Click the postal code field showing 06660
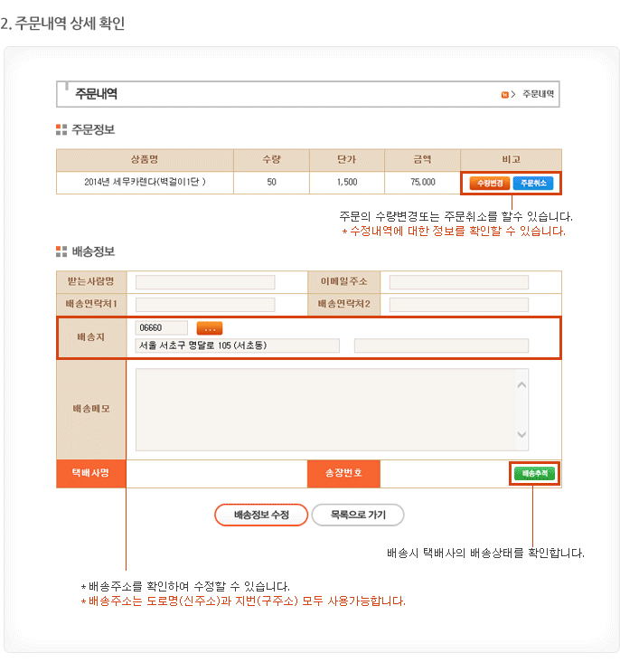 162,327
